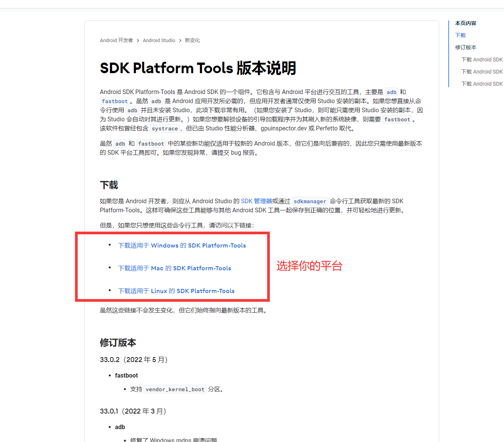Open the SDK 管理器 link

(256, 201)
